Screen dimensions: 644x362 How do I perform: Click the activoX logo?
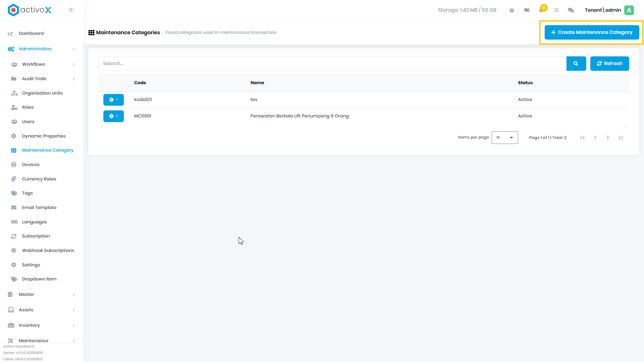click(30, 10)
